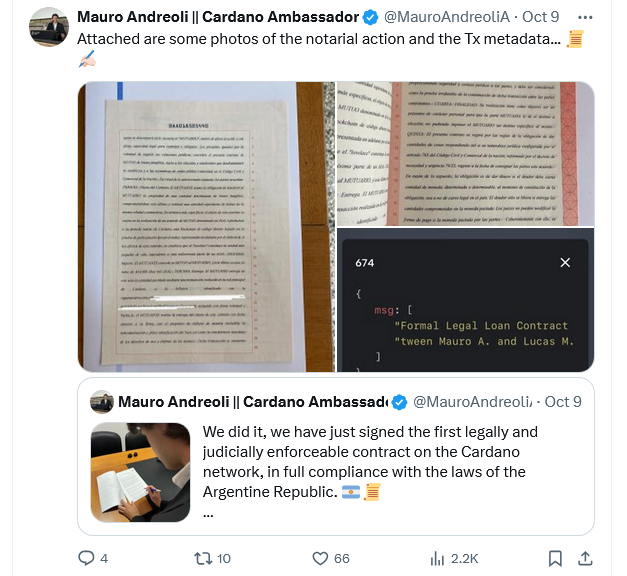Click the retweet arrows icon
Viewport: 627px width, 576px height.
(x=203, y=558)
